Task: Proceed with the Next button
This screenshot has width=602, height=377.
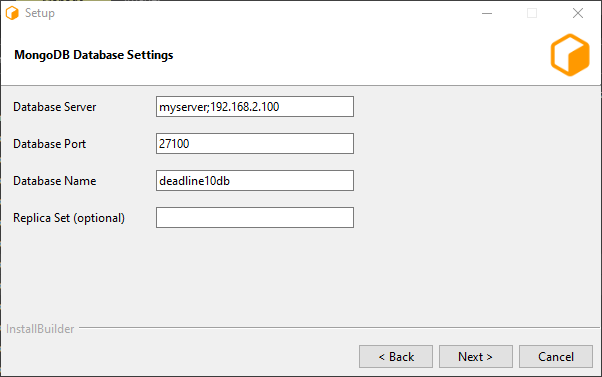Action: pyautogui.click(x=476, y=357)
